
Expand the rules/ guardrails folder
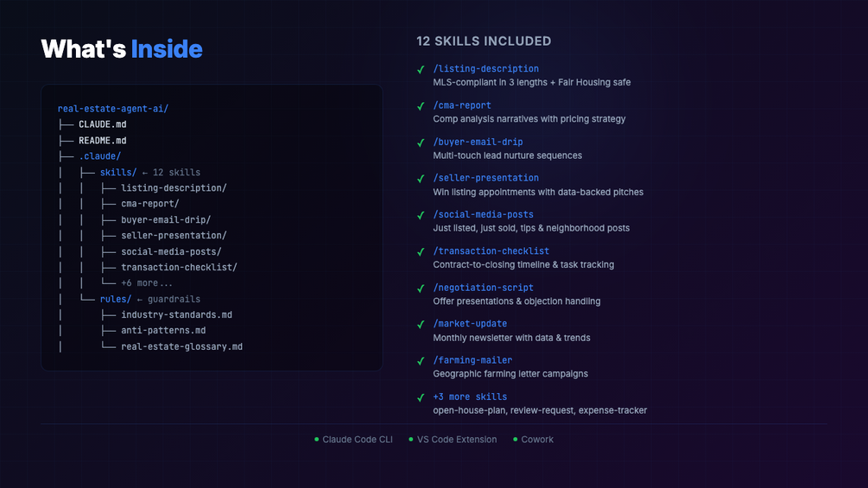click(115, 299)
